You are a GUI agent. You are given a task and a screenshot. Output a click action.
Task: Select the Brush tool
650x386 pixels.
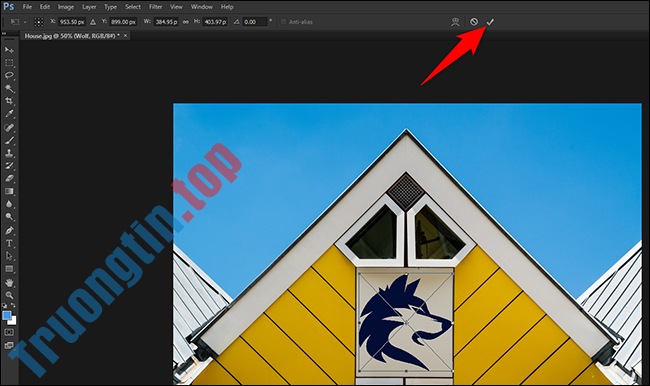pyautogui.click(x=9, y=140)
